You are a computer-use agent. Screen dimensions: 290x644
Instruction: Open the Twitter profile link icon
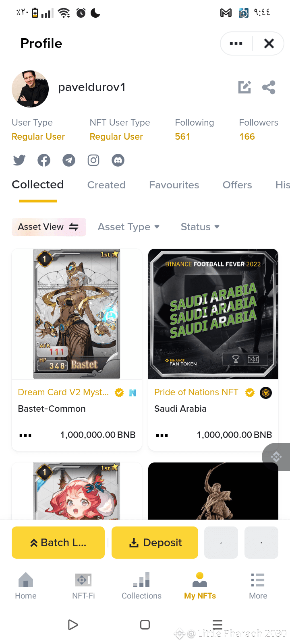point(19,160)
